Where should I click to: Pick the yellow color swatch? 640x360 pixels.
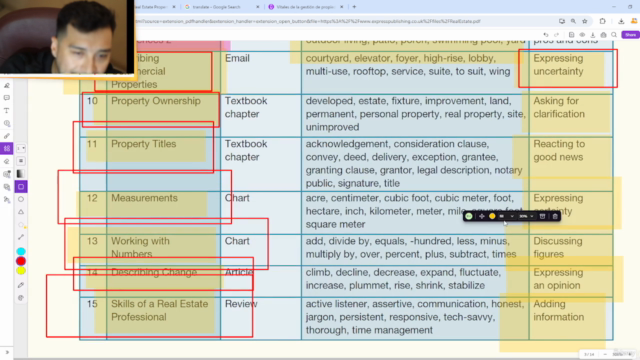(x=21, y=271)
